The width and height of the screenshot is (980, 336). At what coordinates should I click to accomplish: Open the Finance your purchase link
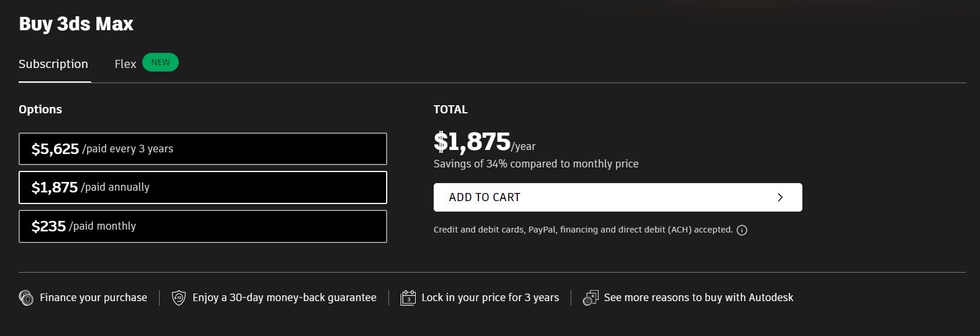93,298
